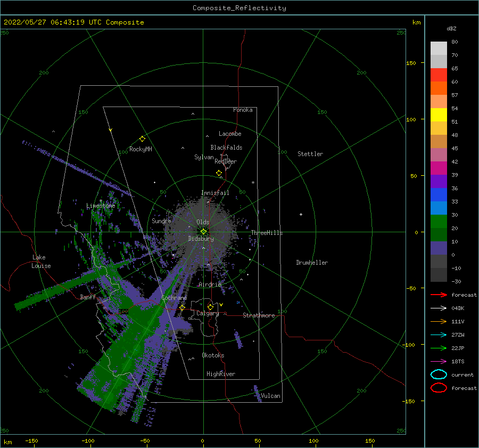The width and height of the screenshot is (479, 448).
Task: Click the Lake Louise label
Action: [x=41, y=262]
